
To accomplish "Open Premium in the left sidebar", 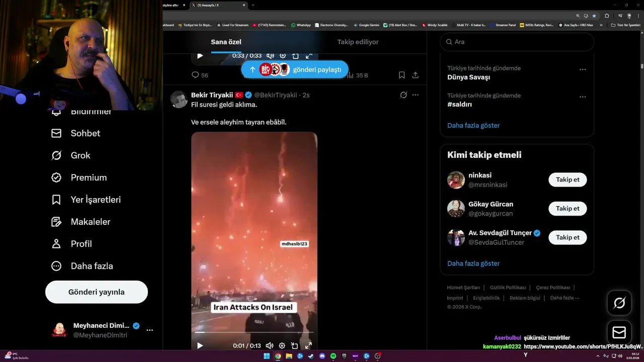I will [79, 177].
